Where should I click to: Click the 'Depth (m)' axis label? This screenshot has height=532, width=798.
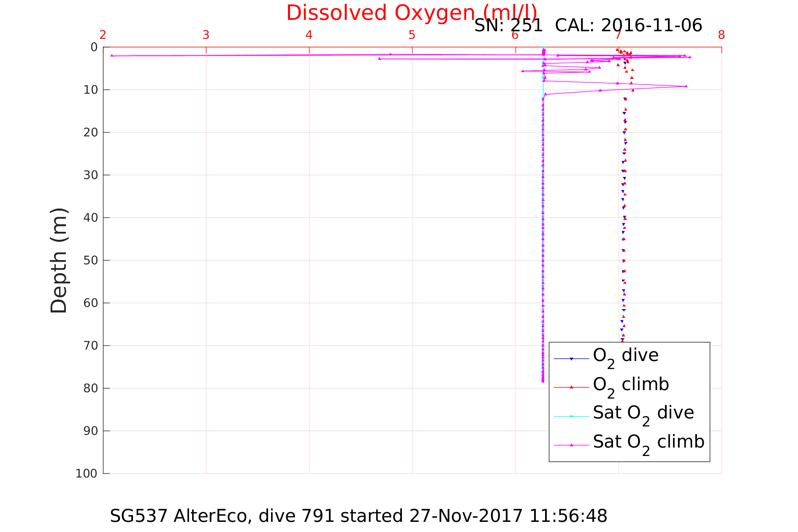59,261
